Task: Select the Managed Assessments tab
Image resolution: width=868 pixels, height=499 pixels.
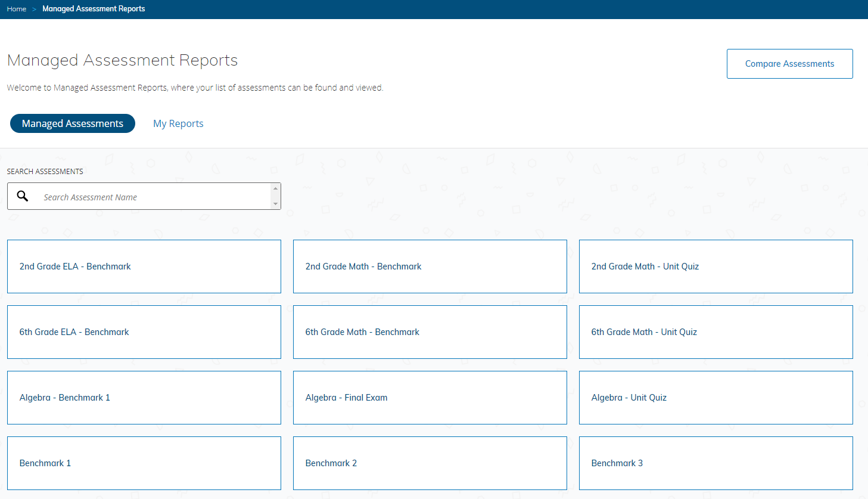Action: [73, 123]
